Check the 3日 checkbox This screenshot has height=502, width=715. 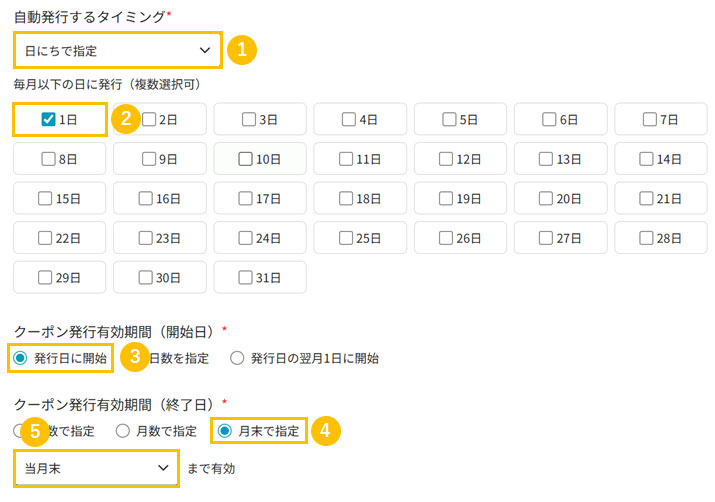tap(248, 119)
